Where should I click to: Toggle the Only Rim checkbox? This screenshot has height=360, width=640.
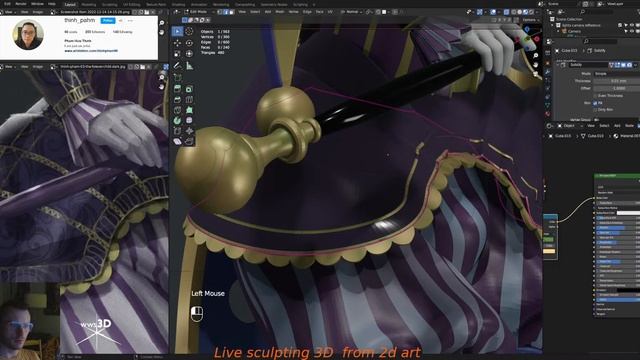click(596, 109)
